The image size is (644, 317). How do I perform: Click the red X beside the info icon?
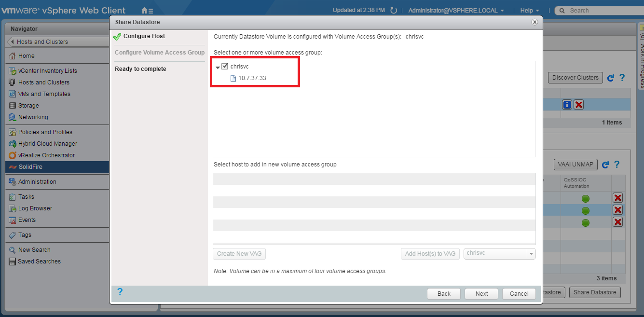click(579, 105)
